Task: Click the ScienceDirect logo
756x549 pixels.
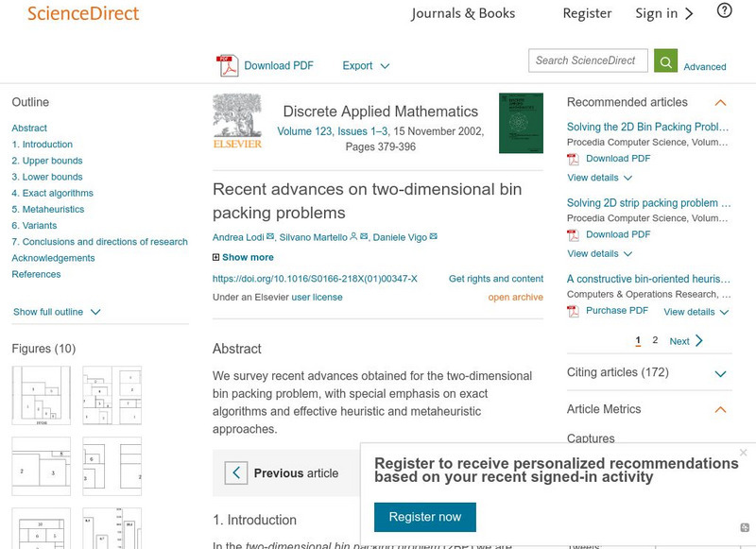Action: pos(83,13)
